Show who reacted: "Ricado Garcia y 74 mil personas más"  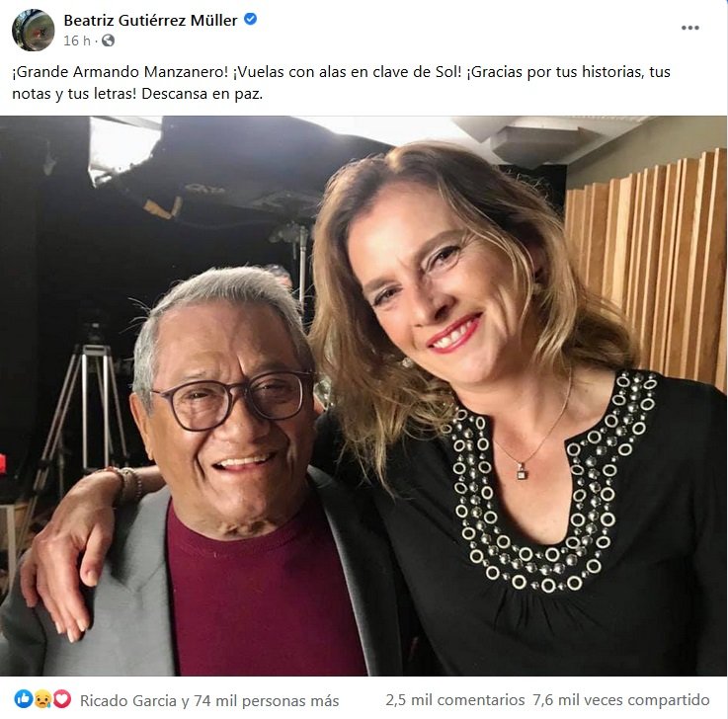[209, 700]
